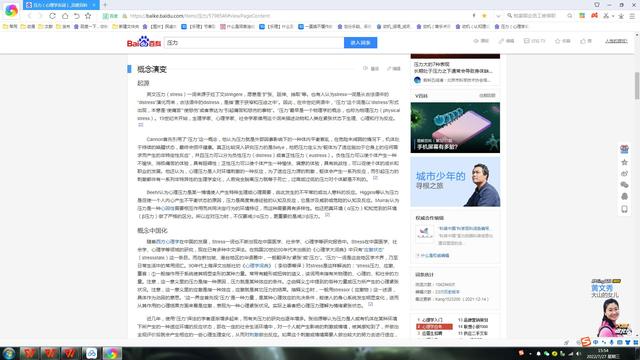Click 收藏 star in Baike header
The image size is (640, 360).
coord(562,41)
